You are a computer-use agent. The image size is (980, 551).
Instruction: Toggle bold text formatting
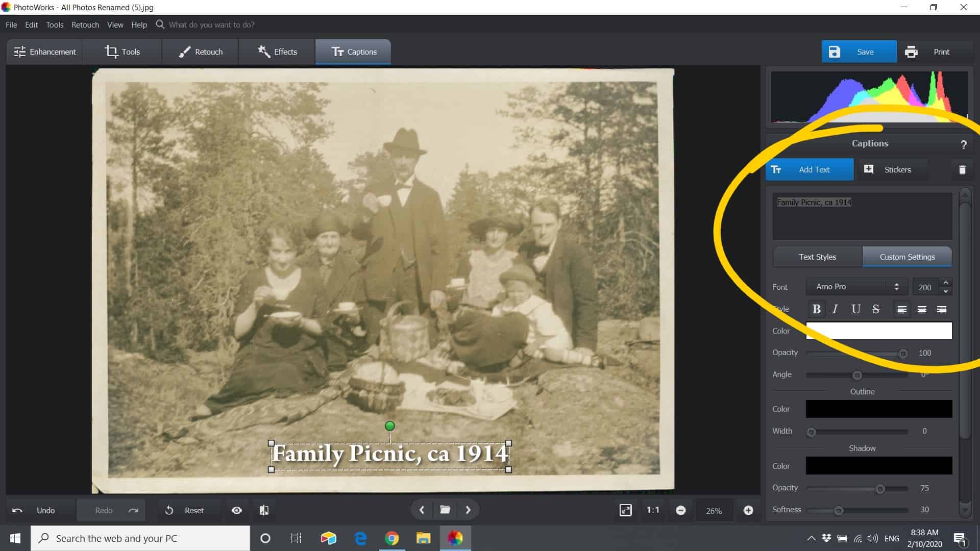pos(816,309)
